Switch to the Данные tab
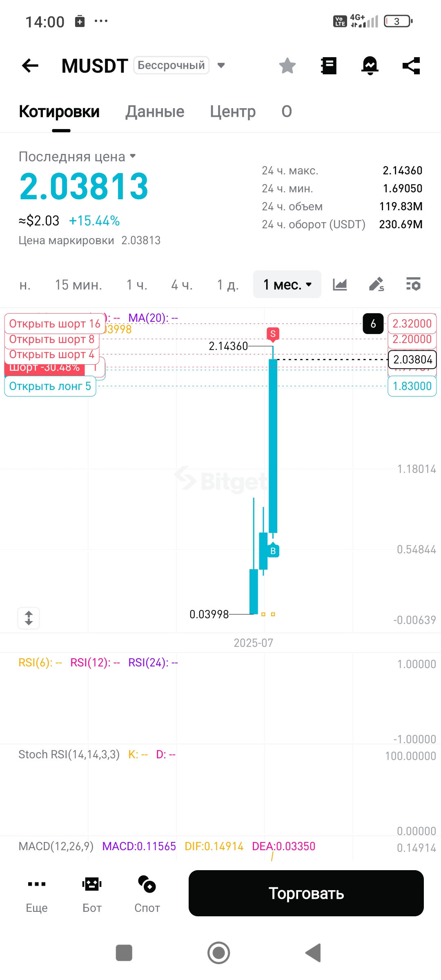 [155, 111]
